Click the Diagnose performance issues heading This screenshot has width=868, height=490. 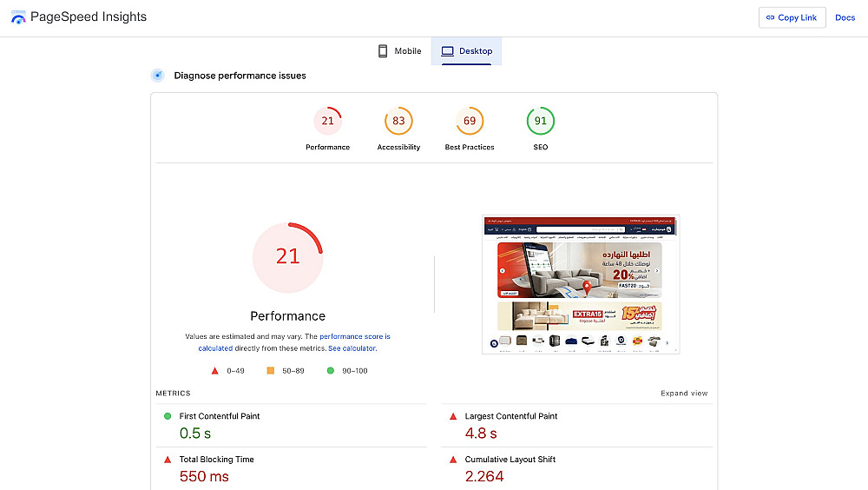click(240, 76)
